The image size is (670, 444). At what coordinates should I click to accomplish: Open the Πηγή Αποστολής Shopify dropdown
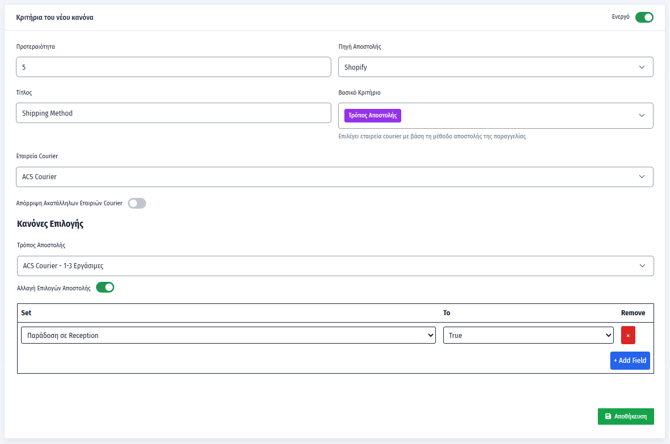coord(496,67)
